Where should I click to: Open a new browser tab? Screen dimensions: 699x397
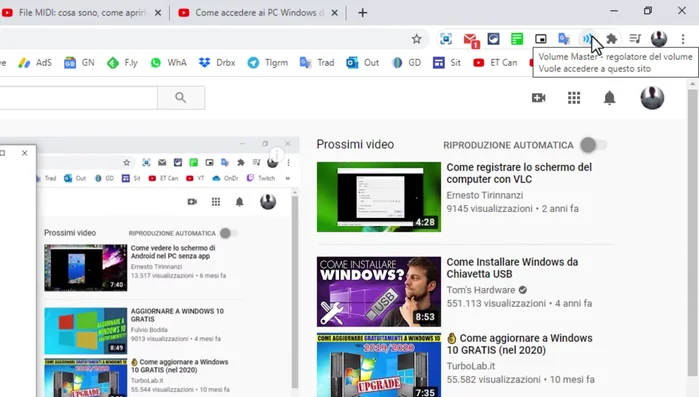tap(362, 13)
